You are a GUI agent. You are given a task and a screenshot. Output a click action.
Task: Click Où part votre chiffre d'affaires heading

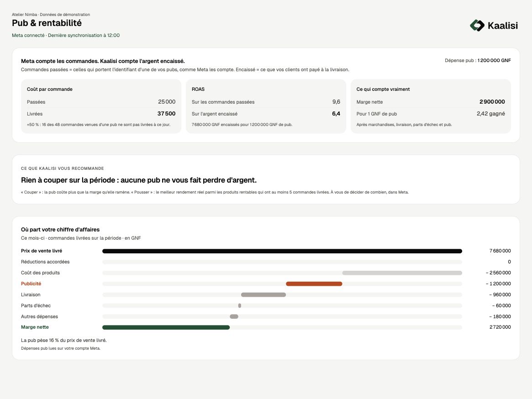point(60,230)
